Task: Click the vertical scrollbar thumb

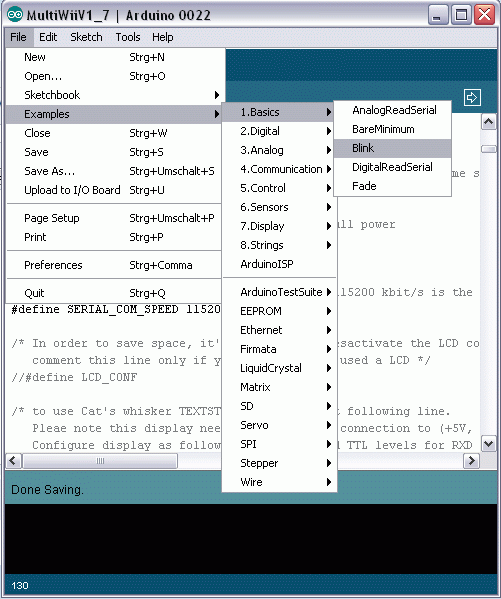Action: tap(488, 149)
